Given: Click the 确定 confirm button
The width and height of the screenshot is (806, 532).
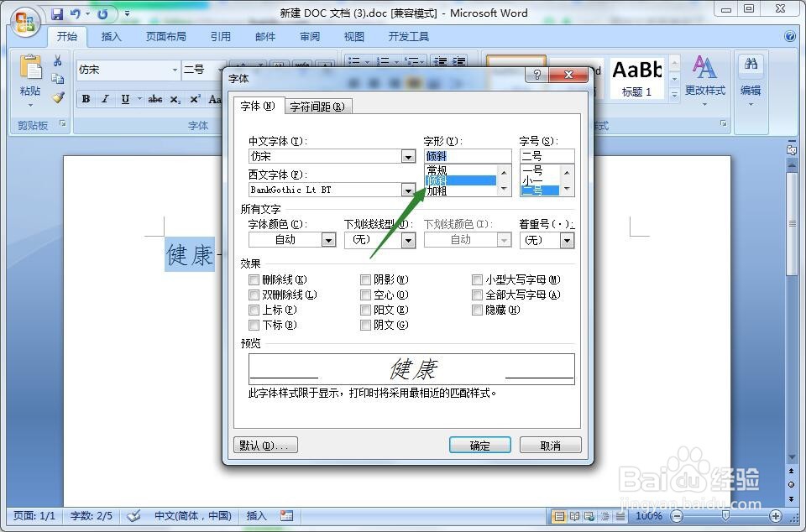Looking at the screenshot, I should coord(480,445).
